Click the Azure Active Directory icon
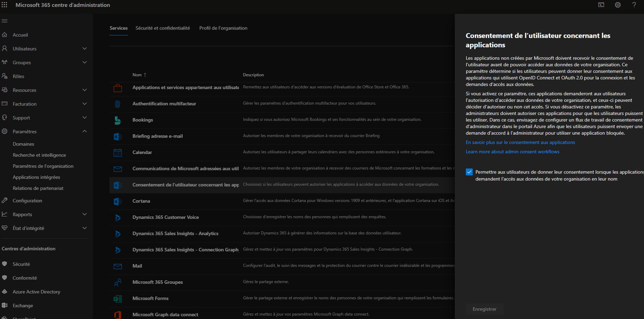The height and width of the screenshot is (319, 644). tap(4, 291)
